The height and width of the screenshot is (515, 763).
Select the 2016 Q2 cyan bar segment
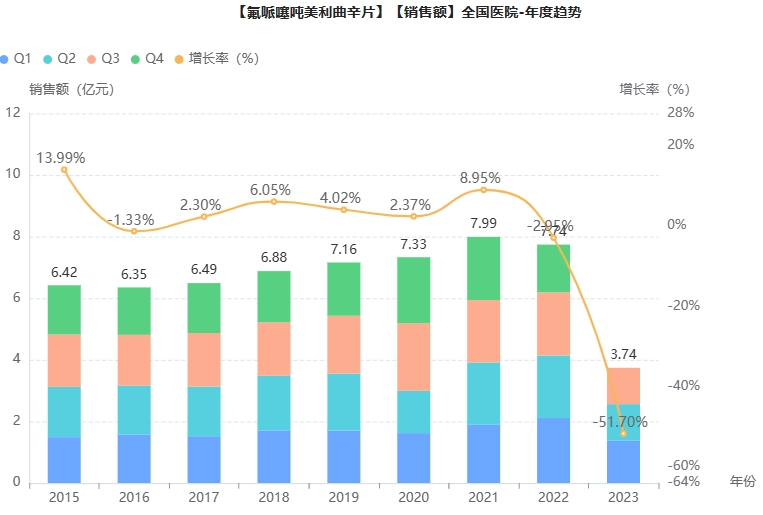coord(134,410)
